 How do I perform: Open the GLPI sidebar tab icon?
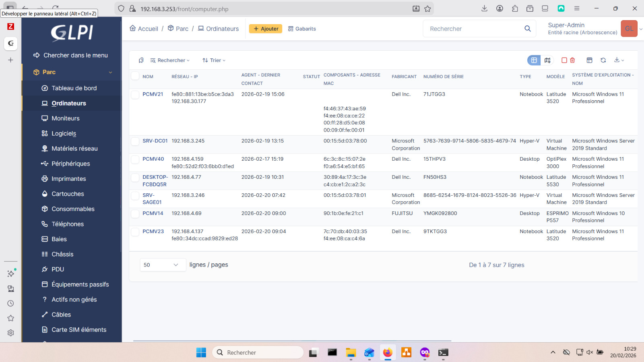(x=11, y=43)
